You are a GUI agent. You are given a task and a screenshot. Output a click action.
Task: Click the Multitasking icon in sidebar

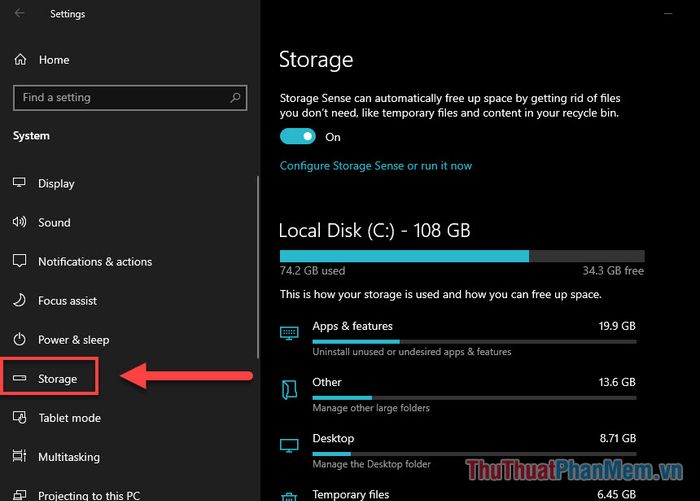pos(19,456)
